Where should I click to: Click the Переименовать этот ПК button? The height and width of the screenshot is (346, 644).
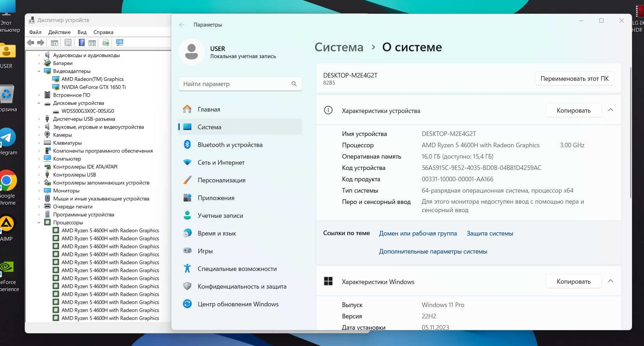pyautogui.click(x=574, y=79)
